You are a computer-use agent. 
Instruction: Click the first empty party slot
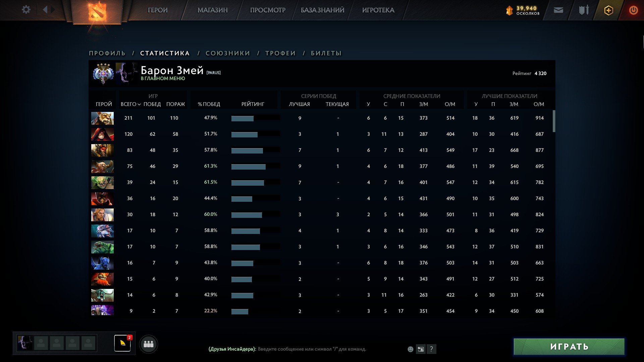tap(41, 343)
